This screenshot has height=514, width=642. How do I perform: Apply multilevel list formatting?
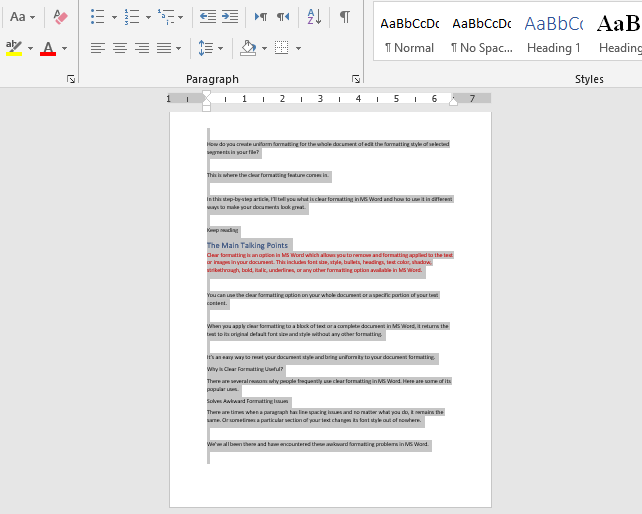pos(166,17)
